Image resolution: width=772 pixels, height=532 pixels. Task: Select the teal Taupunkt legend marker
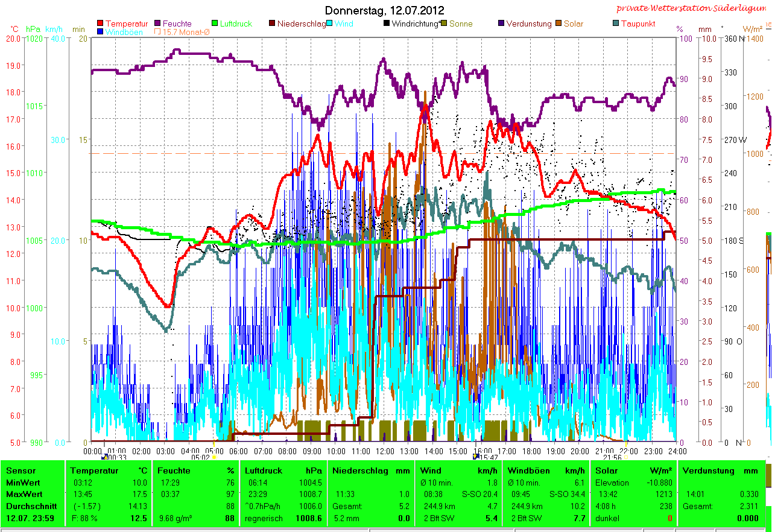tap(616, 24)
